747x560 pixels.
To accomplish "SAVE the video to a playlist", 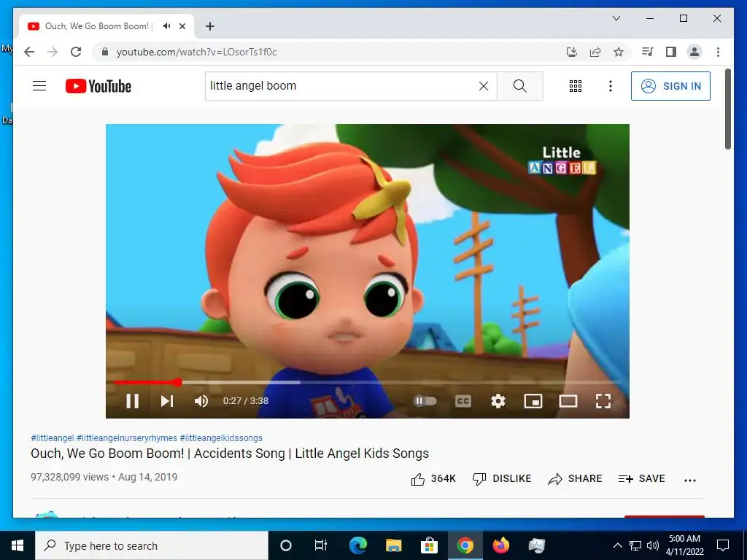I will click(x=641, y=478).
